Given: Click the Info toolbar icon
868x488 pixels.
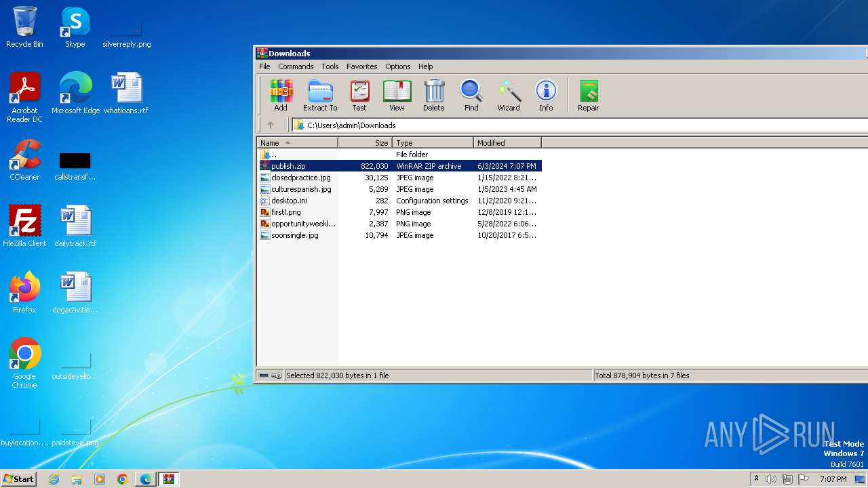Looking at the screenshot, I should pyautogui.click(x=546, y=96).
